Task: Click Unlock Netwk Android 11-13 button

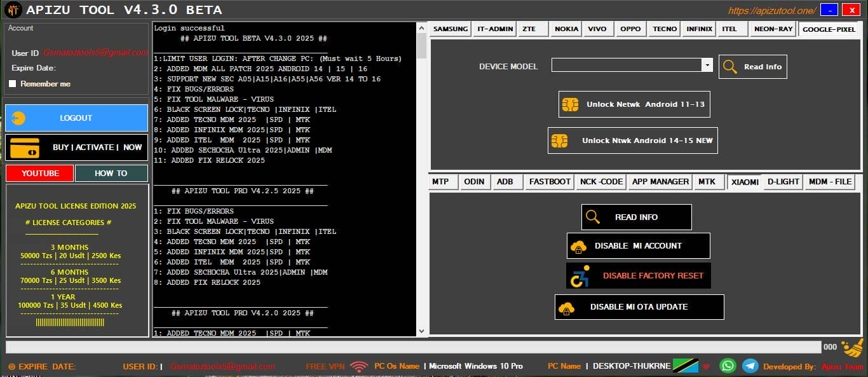Action: click(634, 104)
